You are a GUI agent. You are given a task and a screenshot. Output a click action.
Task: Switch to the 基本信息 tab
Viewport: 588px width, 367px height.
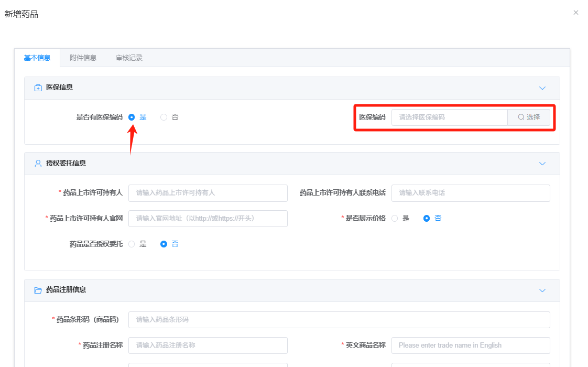37,58
